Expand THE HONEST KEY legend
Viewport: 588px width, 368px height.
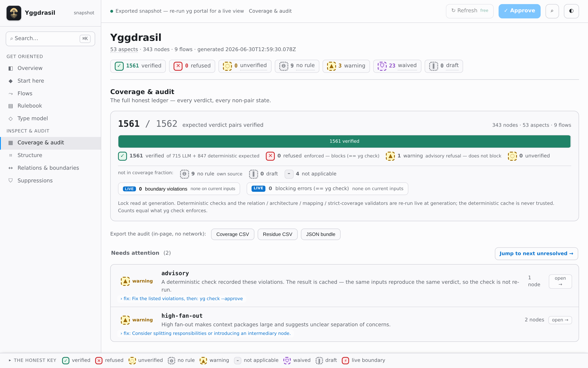click(x=32, y=360)
